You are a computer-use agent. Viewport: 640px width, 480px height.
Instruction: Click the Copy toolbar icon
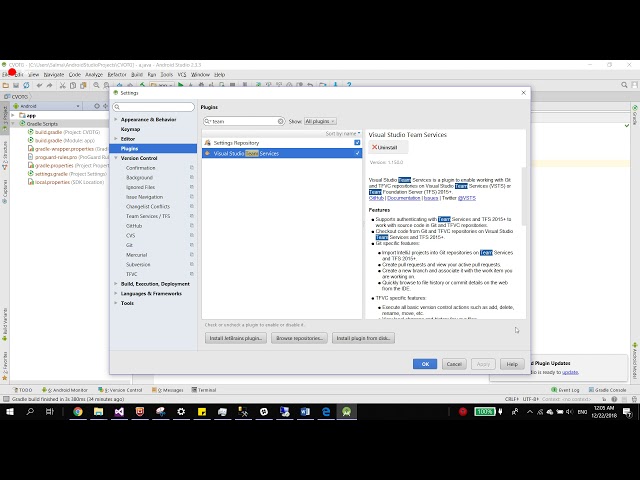73,85
